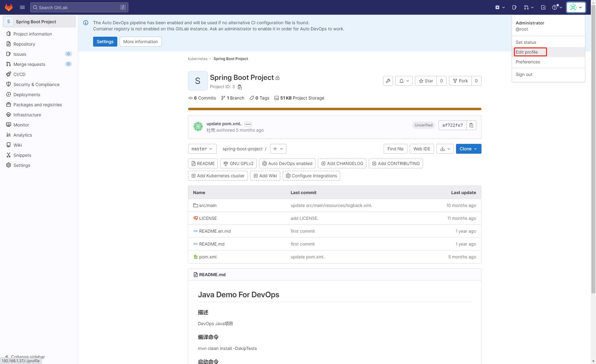Viewport: 596px width, 364px height.
Task: Click Add CHANGELOG button
Action: pos(342,163)
